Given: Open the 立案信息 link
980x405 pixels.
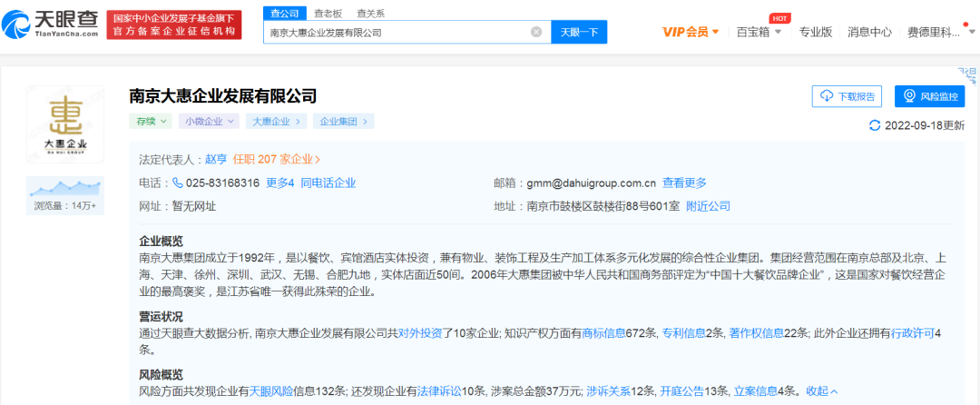Looking at the screenshot, I should click(755, 391).
